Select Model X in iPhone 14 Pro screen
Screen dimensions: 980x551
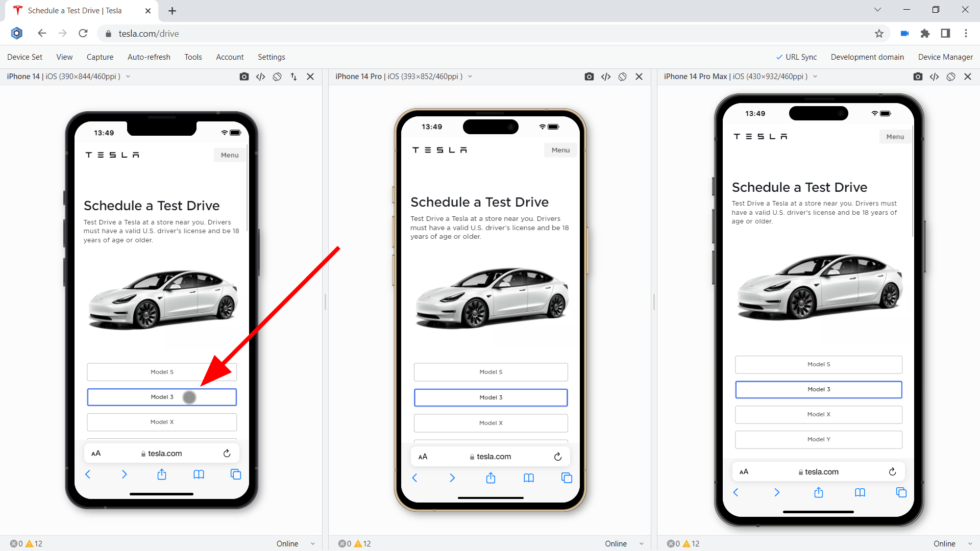tap(491, 423)
